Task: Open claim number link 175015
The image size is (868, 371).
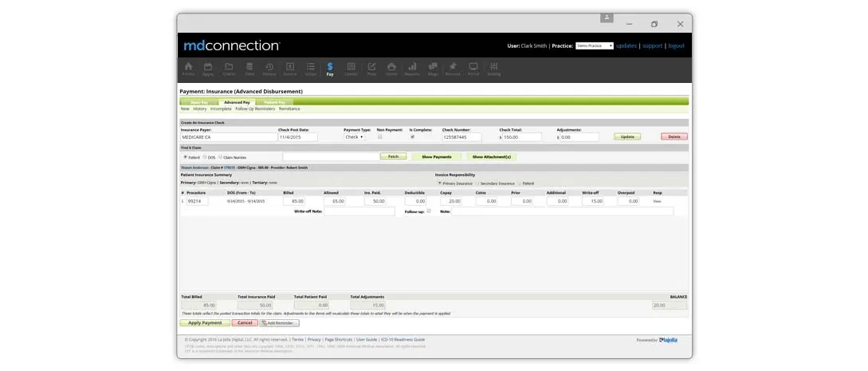Action: point(230,168)
